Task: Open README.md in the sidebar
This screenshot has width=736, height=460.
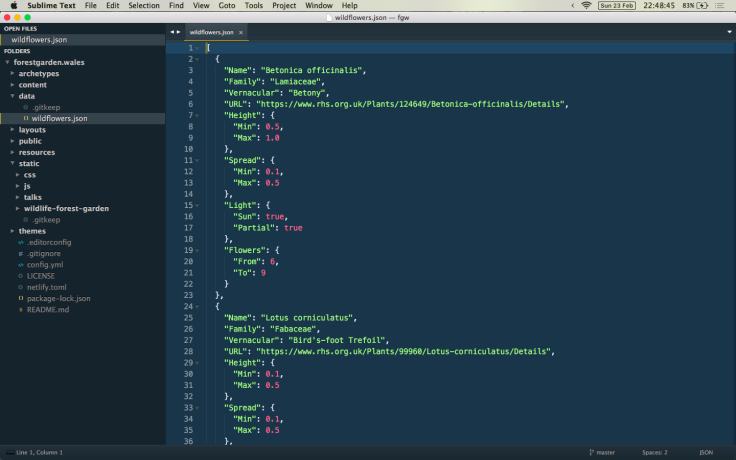Action: 48,310
